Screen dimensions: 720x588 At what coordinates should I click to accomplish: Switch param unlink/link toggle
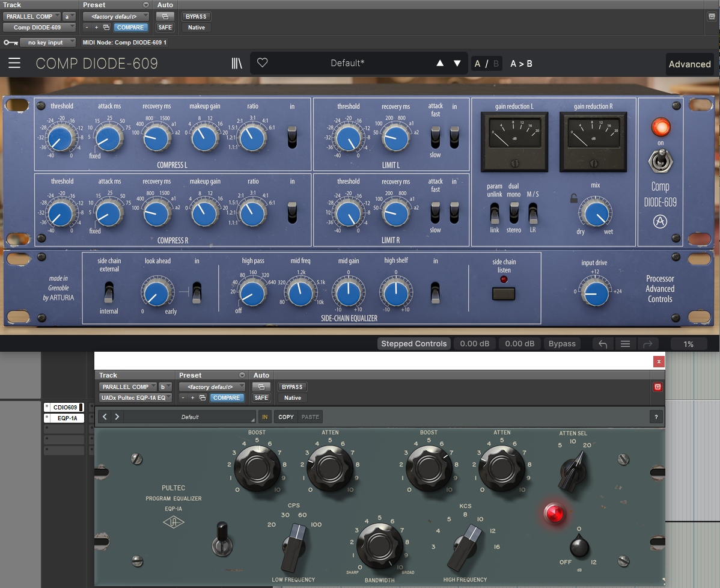coord(495,213)
